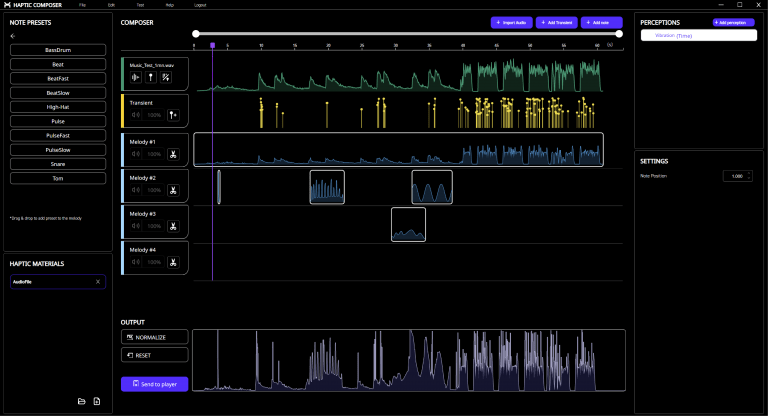Click the purple playhead marker on timeline
Screen dimensions: 768x416
pos(212,45)
